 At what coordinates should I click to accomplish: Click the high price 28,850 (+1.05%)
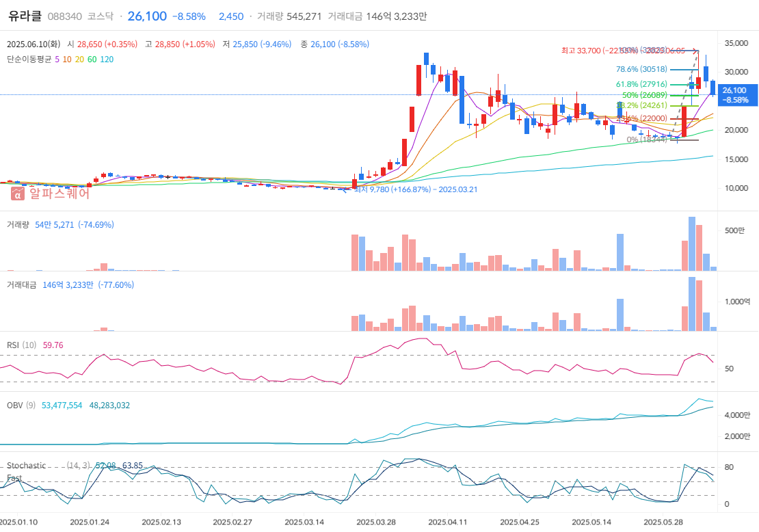click(x=185, y=44)
